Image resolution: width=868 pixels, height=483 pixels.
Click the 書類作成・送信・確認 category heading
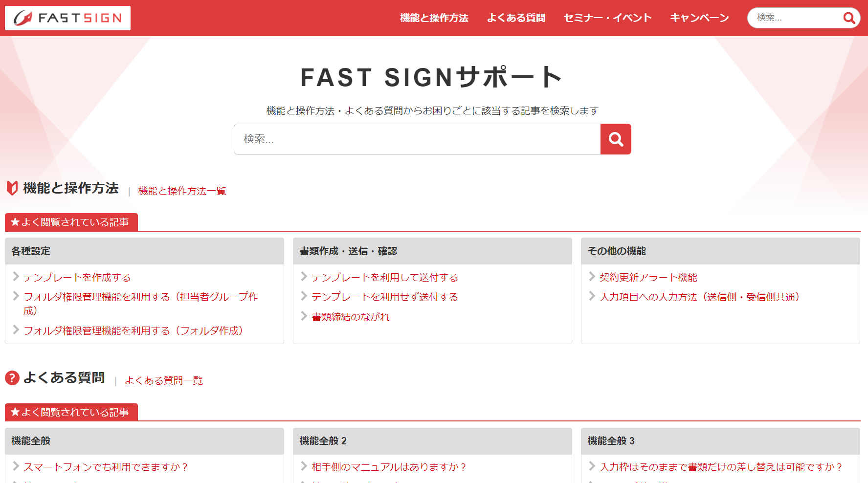(x=348, y=251)
